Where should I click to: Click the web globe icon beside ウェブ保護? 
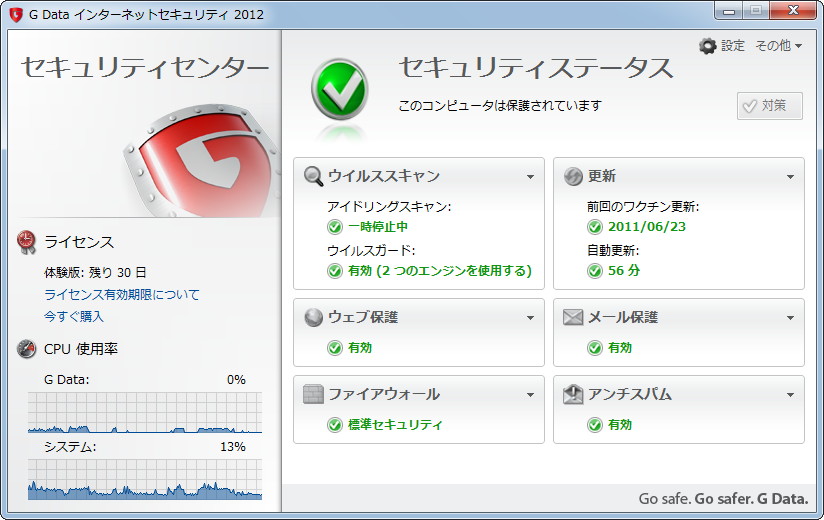click(314, 317)
